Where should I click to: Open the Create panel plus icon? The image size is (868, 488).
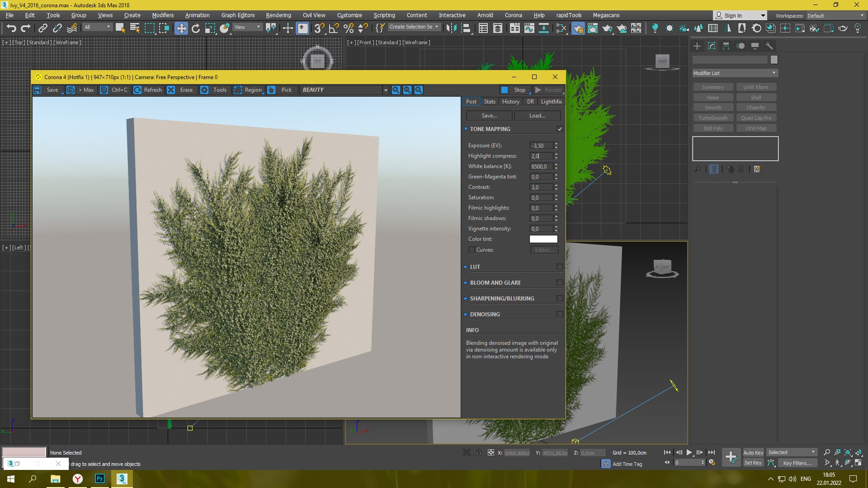point(697,46)
